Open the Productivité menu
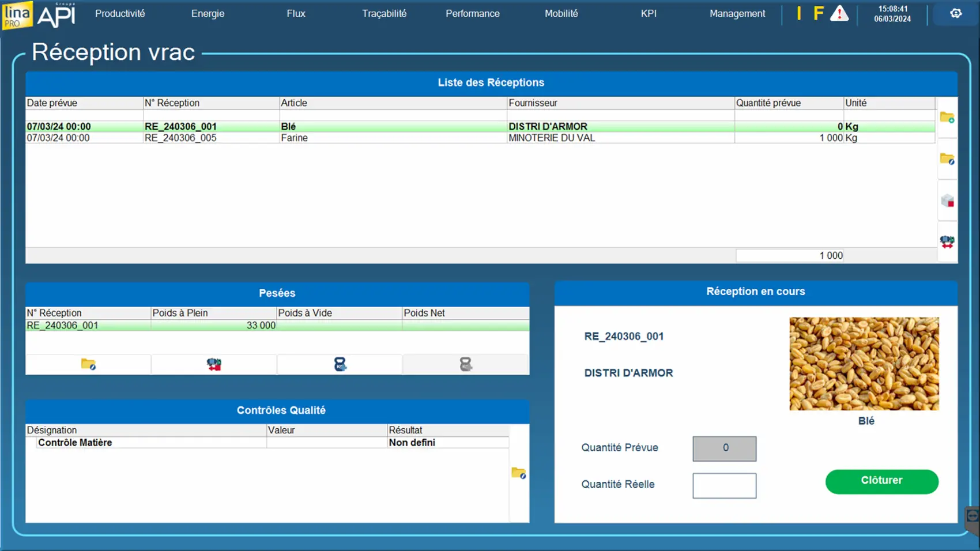The image size is (980, 551). coord(120,13)
